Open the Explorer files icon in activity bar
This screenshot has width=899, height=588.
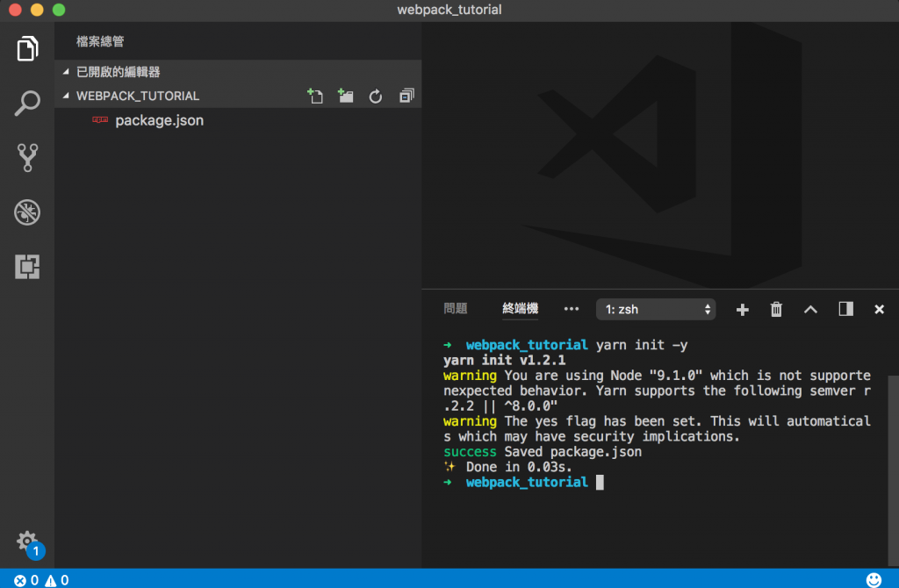pos(27,49)
